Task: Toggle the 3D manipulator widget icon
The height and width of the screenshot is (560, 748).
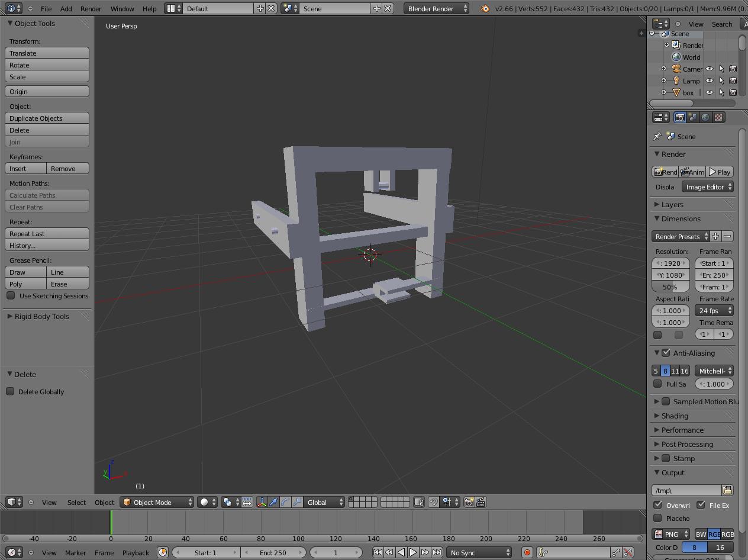Action: pyautogui.click(x=262, y=502)
